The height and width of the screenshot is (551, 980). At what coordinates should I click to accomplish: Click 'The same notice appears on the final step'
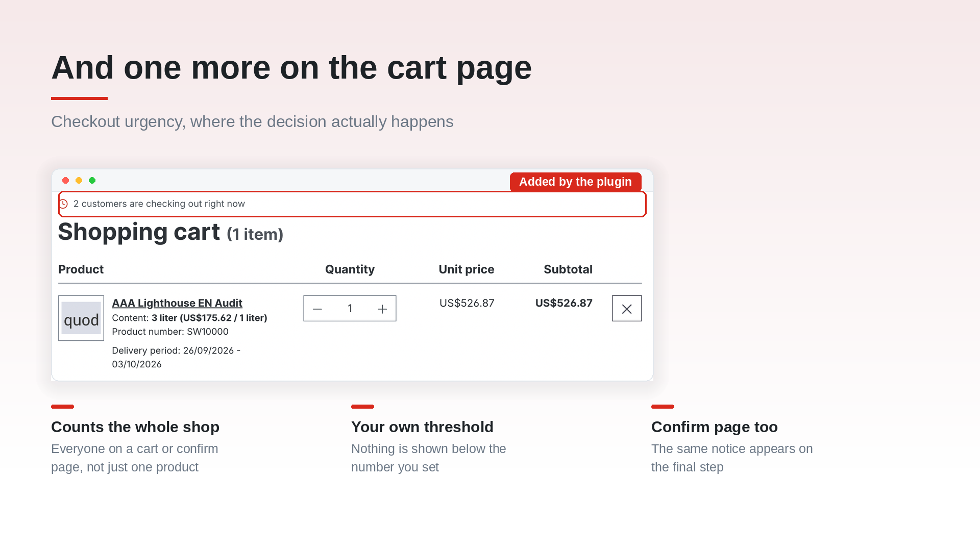click(x=732, y=458)
